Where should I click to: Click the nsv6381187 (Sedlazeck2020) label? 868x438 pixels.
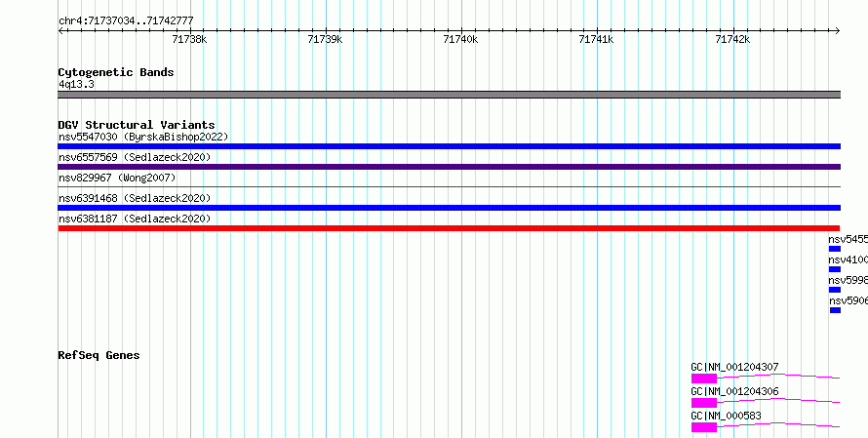pyautogui.click(x=135, y=219)
